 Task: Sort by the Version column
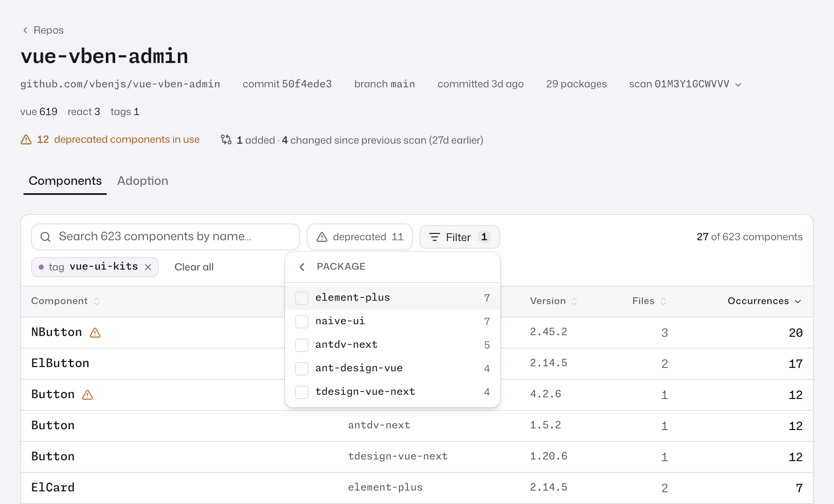(x=554, y=301)
